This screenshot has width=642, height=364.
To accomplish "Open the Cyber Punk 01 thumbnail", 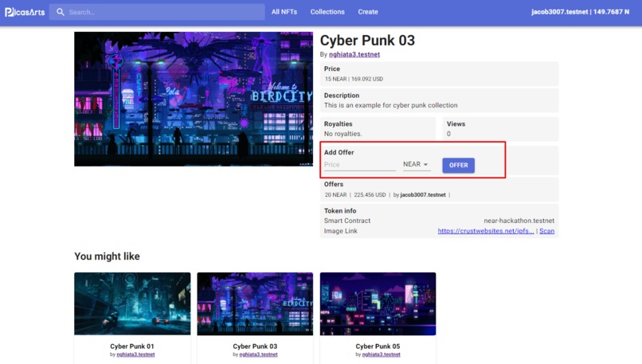I will pyautogui.click(x=132, y=303).
